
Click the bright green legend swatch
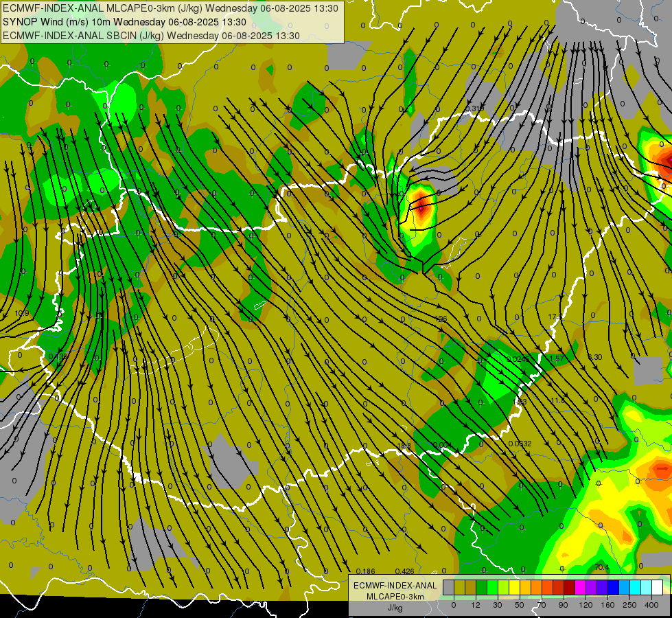[493, 587]
